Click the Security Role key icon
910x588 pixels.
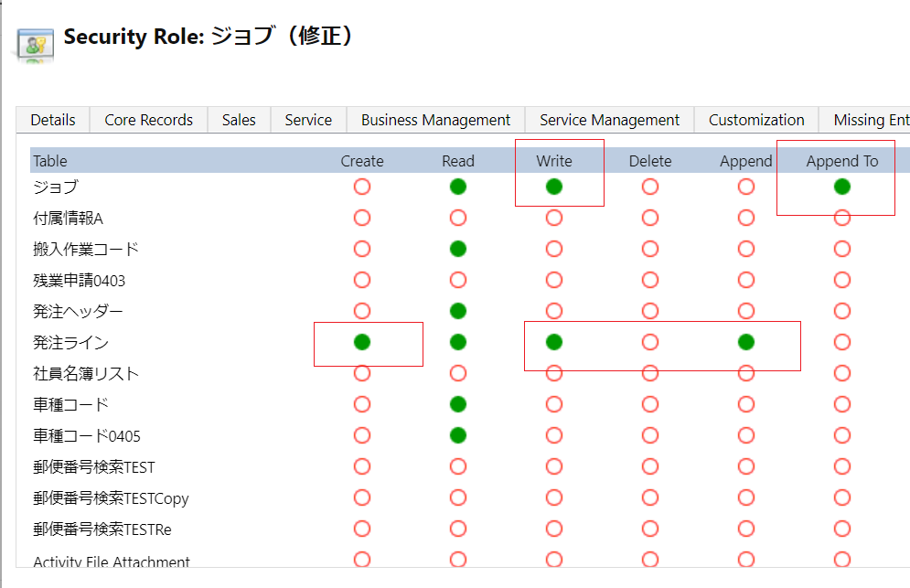click(x=35, y=44)
